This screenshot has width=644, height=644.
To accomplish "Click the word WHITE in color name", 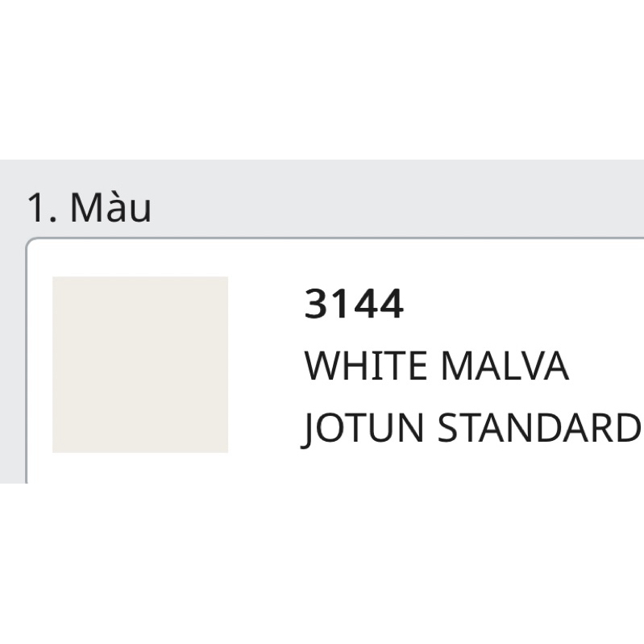I will tap(366, 367).
